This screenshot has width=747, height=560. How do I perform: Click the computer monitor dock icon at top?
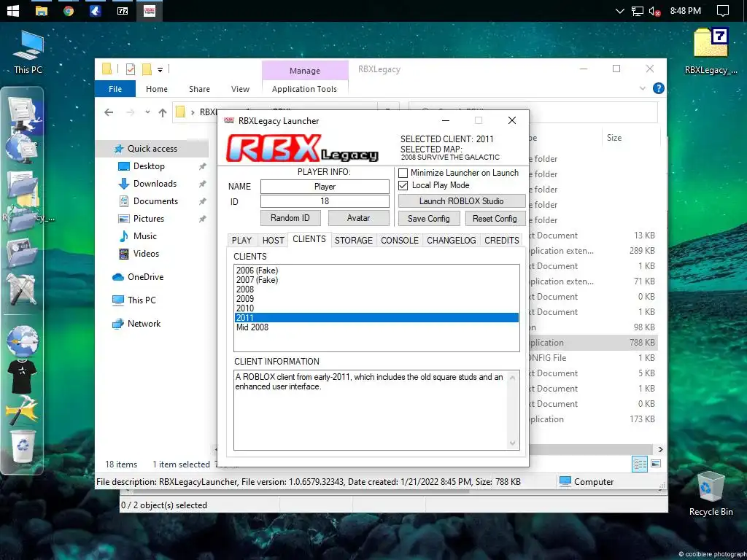[x=23, y=113]
